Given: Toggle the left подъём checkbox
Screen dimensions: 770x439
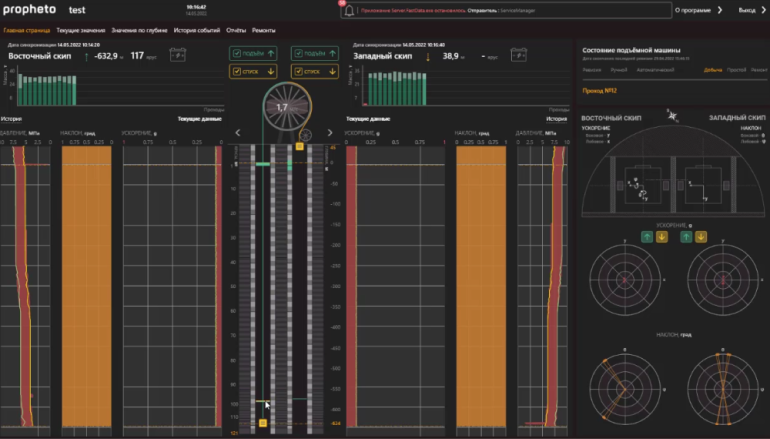Looking at the screenshot, I should point(237,53).
